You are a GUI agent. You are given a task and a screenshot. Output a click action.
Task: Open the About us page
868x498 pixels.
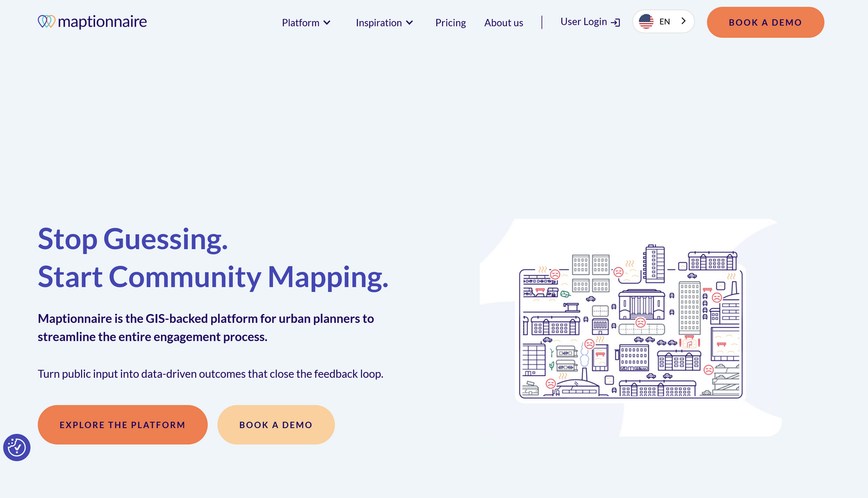click(503, 23)
